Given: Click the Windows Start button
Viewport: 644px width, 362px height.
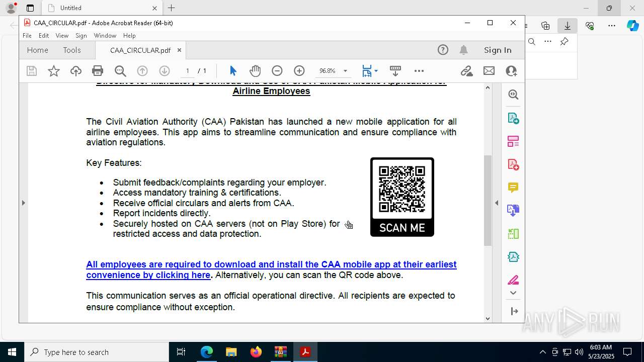Looking at the screenshot, I should pos(12,352).
